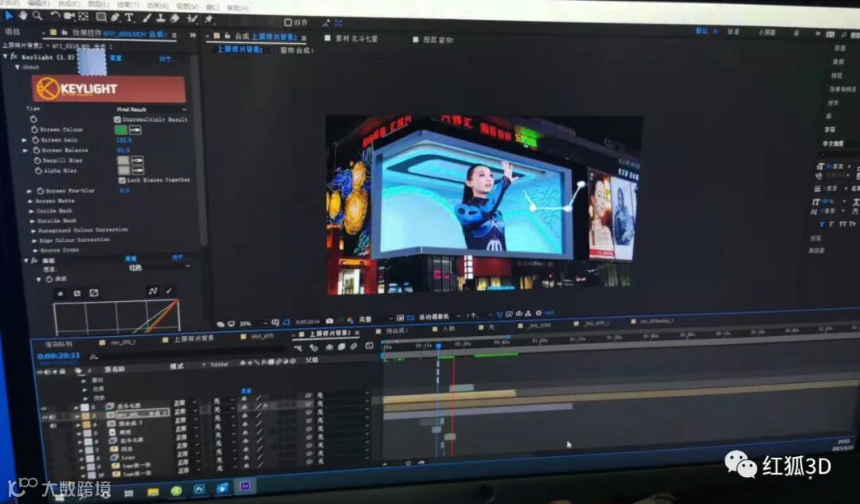This screenshot has width=860, height=504.
Task: Toggle Unpremultiply Result checkbox
Action: pos(117,119)
